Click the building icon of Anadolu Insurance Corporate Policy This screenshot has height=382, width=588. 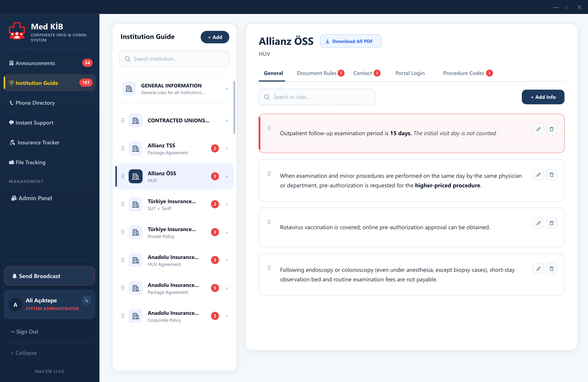pos(135,316)
